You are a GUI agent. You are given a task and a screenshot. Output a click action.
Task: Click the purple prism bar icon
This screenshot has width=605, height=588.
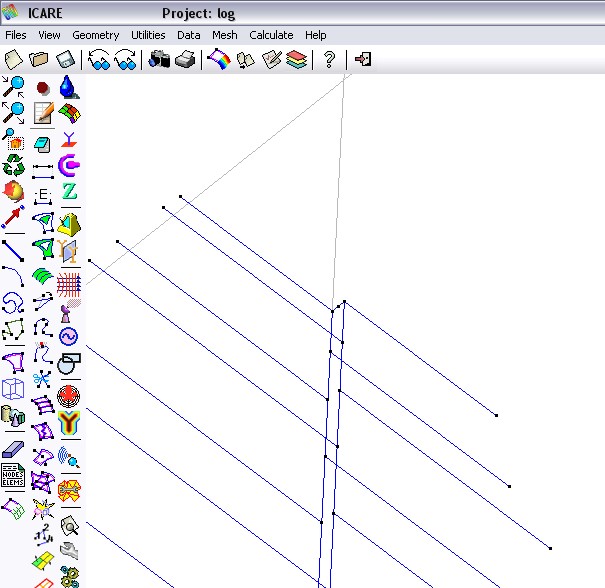[x=13, y=449]
